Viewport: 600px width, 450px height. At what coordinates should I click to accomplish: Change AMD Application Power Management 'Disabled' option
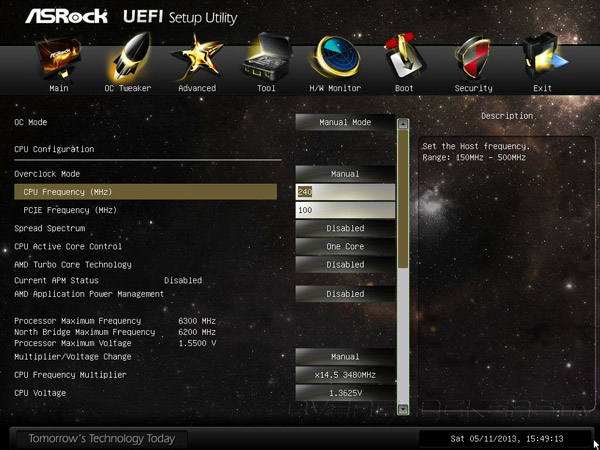[345, 294]
